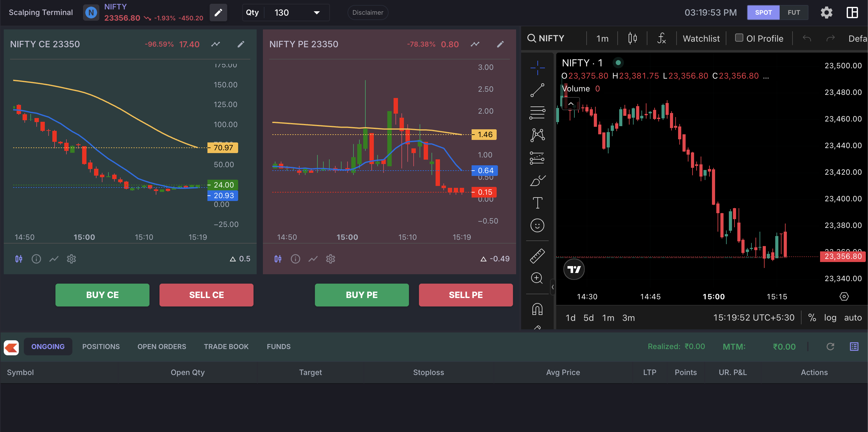Select the ruler measure tool

coord(537,256)
